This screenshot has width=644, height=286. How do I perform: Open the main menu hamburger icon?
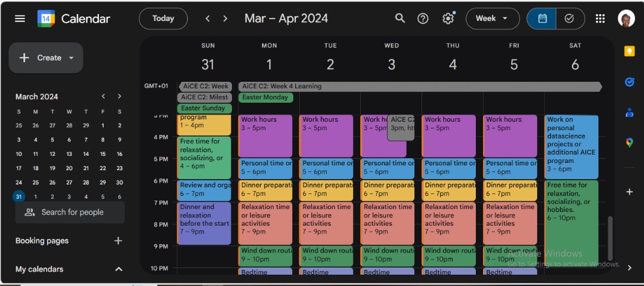(x=20, y=19)
